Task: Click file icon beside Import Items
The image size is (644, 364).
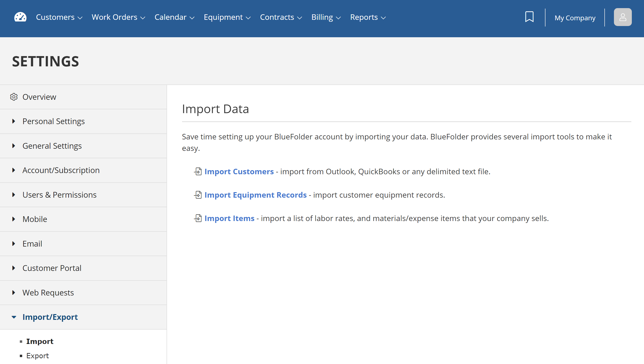Action: point(198,218)
